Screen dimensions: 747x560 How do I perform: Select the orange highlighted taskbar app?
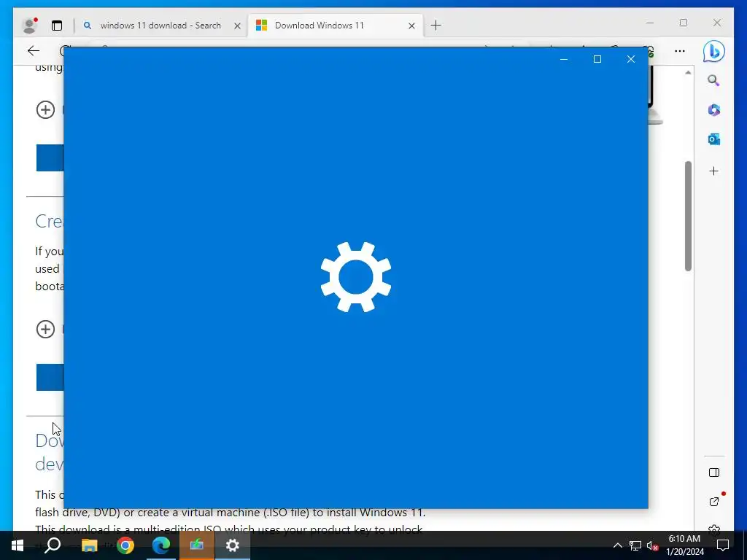(197, 545)
